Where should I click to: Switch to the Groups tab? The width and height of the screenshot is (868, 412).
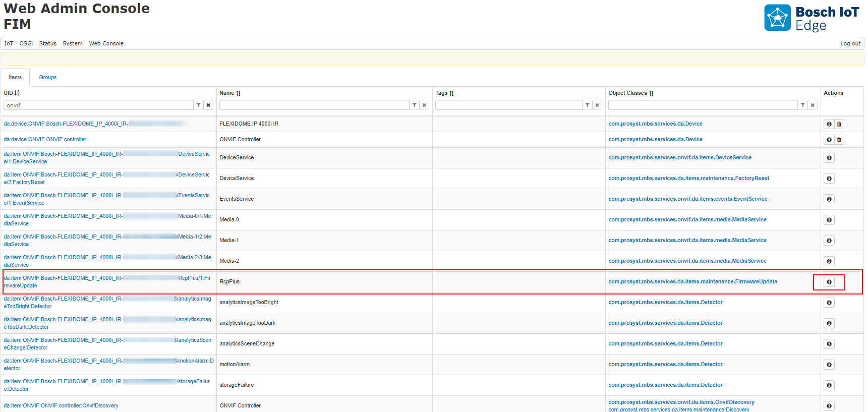click(48, 78)
